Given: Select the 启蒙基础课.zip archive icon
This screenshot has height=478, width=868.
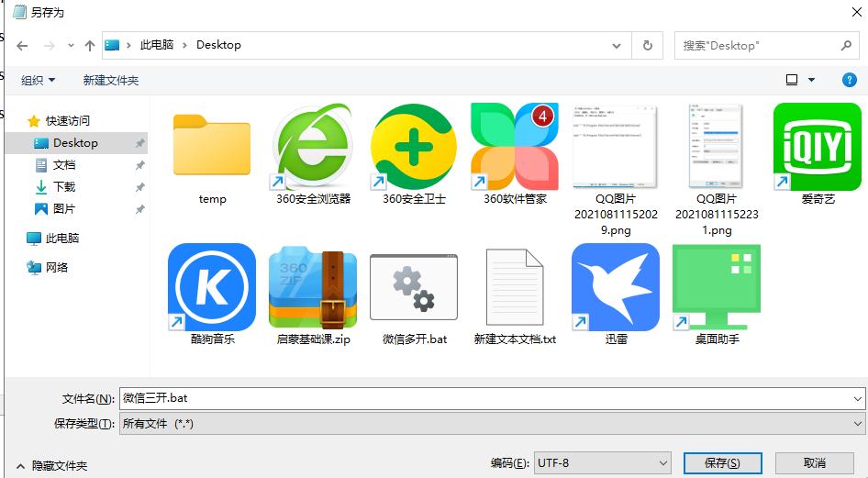Looking at the screenshot, I should [x=313, y=287].
